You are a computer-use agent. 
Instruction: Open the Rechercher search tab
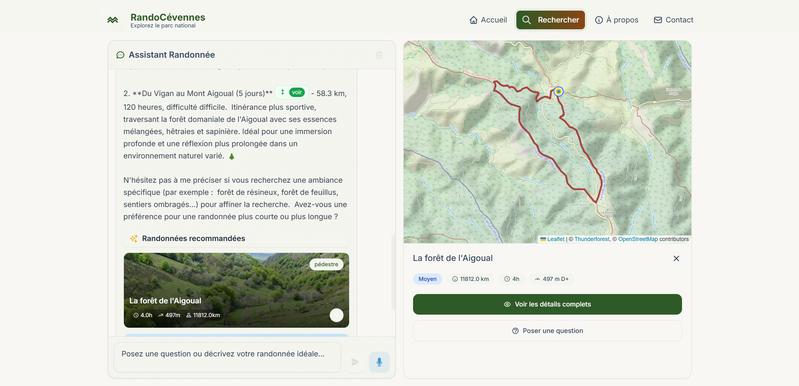(x=550, y=20)
